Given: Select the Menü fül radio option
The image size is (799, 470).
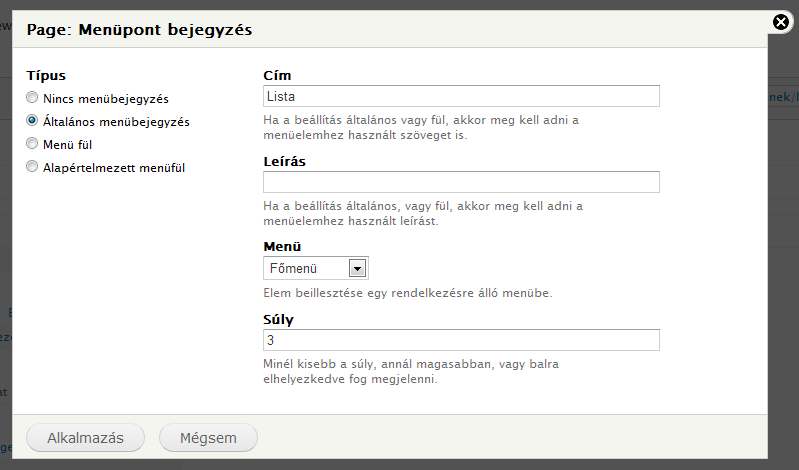Looking at the screenshot, I should (x=32, y=143).
